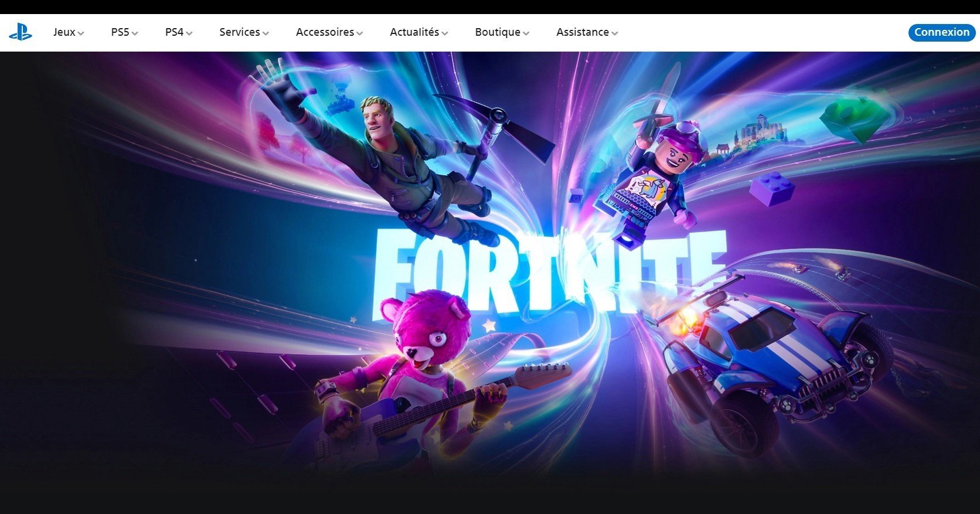980x514 pixels.
Task: Open the Assistance menu
Action: click(587, 32)
